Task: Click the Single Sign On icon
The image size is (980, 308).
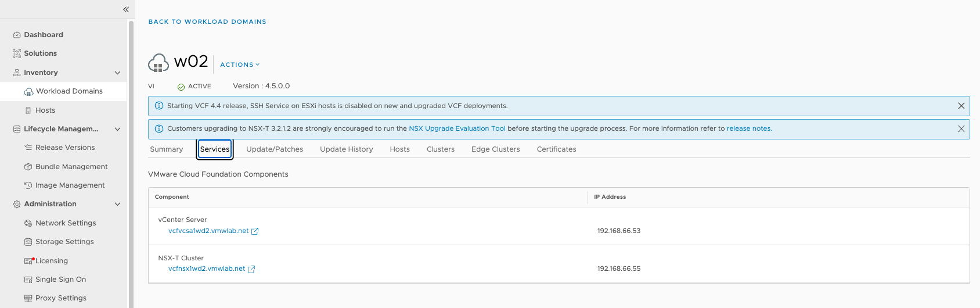Action: 28,280
